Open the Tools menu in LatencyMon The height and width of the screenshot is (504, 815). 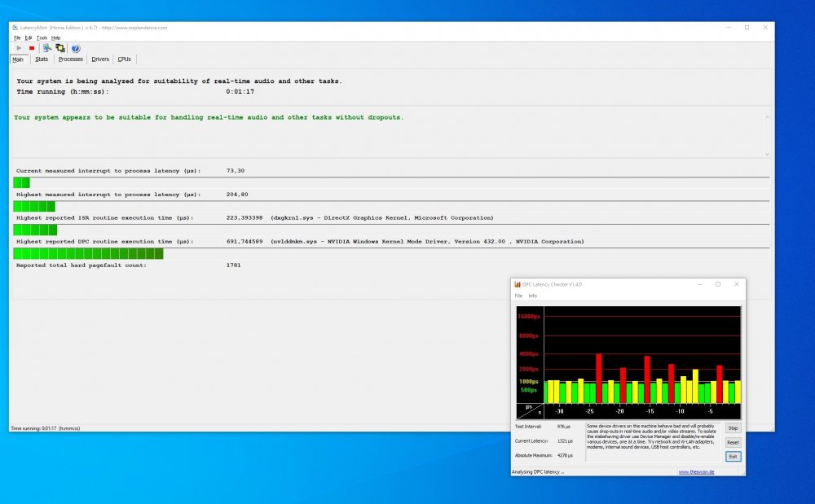click(x=42, y=38)
